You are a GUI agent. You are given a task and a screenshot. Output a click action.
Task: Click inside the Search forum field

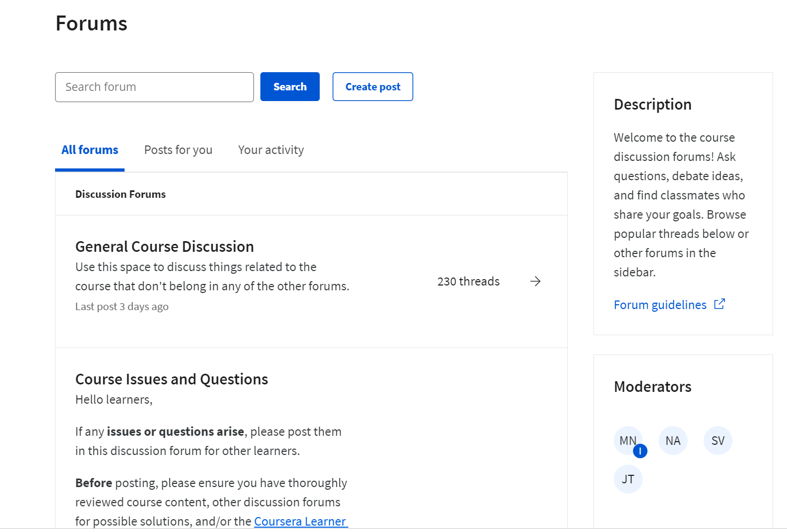[154, 87]
